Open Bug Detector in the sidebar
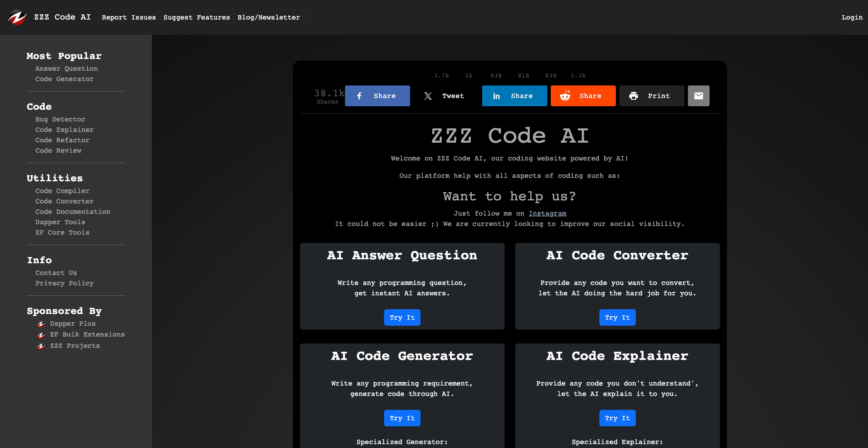The height and width of the screenshot is (448, 868). pyautogui.click(x=60, y=119)
